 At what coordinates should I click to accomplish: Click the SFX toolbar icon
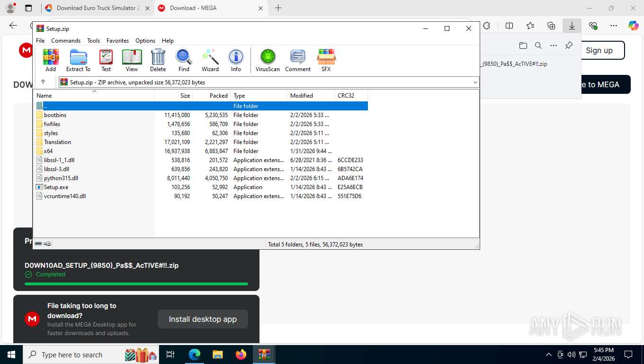pyautogui.click(x=326, y=60)
